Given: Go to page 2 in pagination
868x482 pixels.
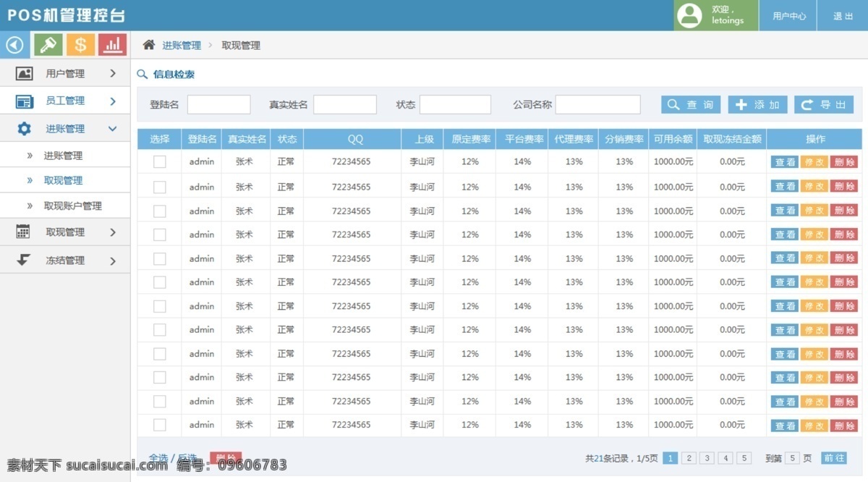Looking at the screenshot, I should coord(689,458).
